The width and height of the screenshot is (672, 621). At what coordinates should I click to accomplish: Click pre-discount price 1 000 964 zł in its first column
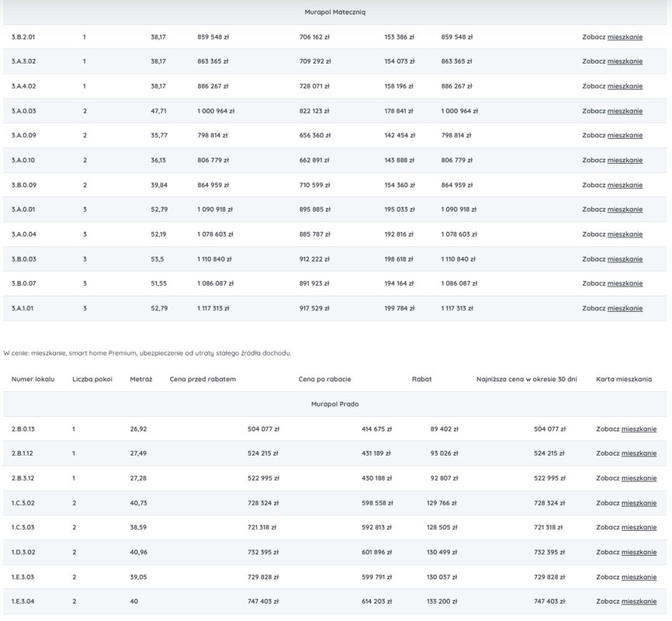216,111
